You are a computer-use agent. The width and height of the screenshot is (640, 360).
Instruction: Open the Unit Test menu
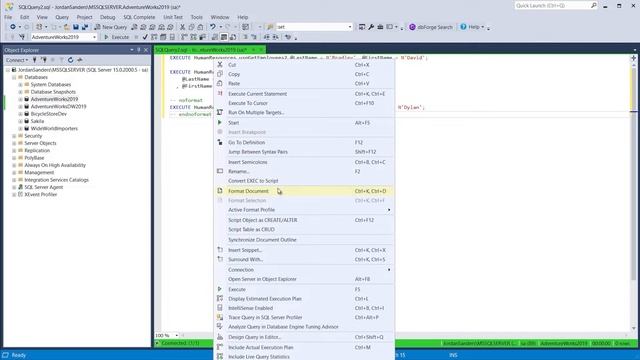[x=173, y=17]
